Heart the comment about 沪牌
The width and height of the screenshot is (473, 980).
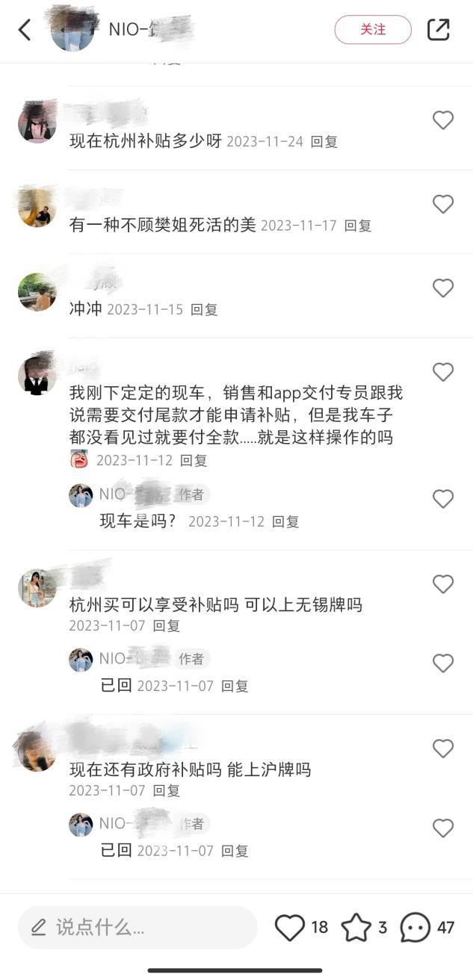(x=443, y=748)
